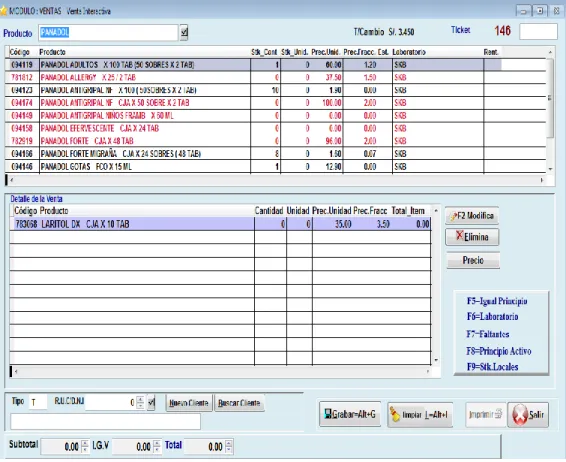This screenshot has height=462, width=566.
Task: Click the Laboratorio column header in product list
Action: [409, 52]
